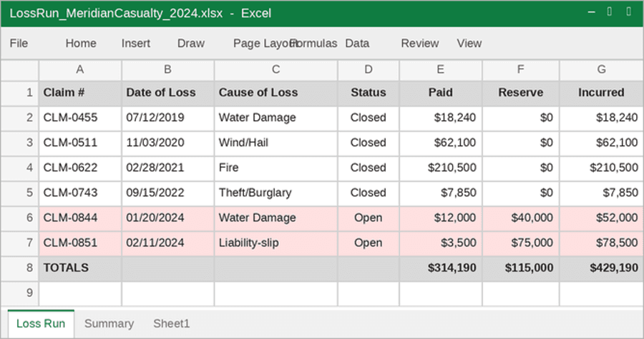Select the Cause of Loss header cell
Viewport: 644px width, 339px height.
pos(275,93)
